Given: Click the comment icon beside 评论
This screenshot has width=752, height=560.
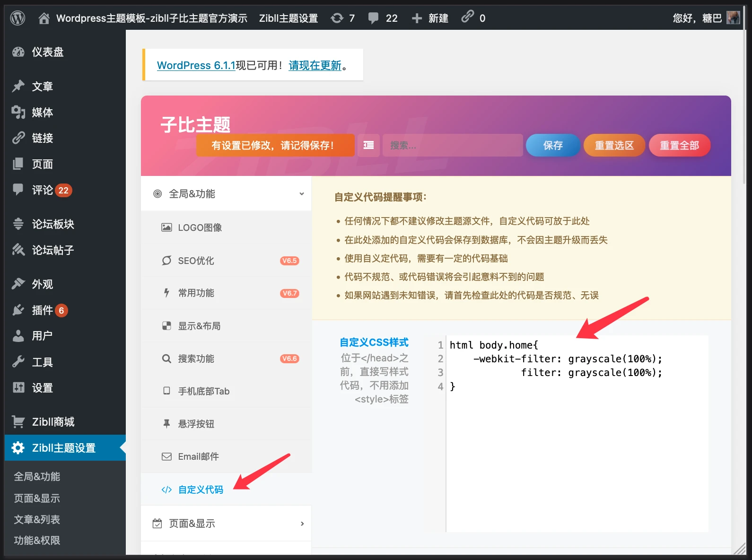Looking at the screenshot, I should pyautogui.click(x=18, y=190).
